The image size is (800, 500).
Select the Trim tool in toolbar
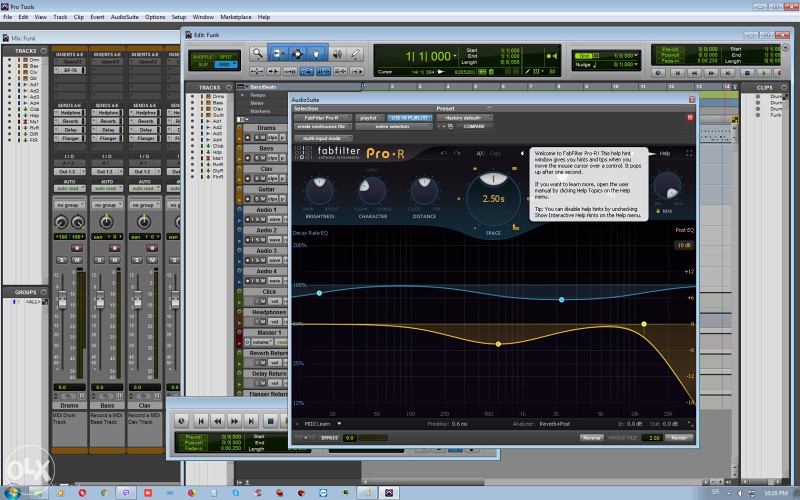(x=278, y=54)
